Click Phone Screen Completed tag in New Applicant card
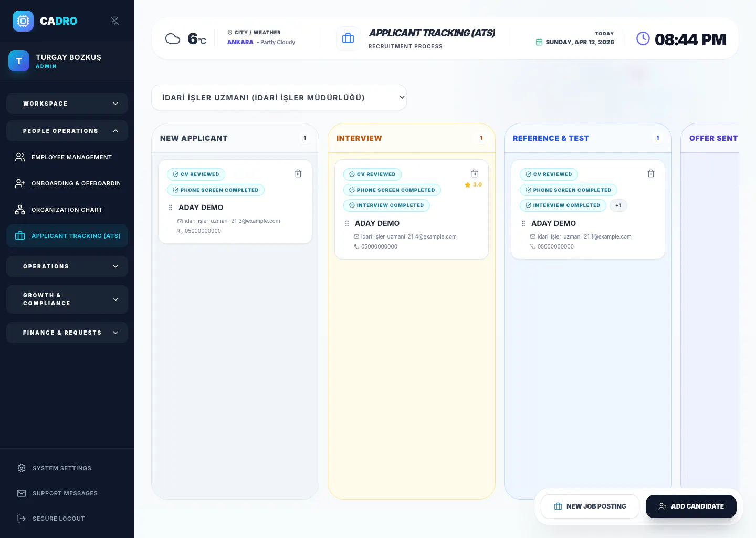The image size is (756, 538). coord(216,190)
